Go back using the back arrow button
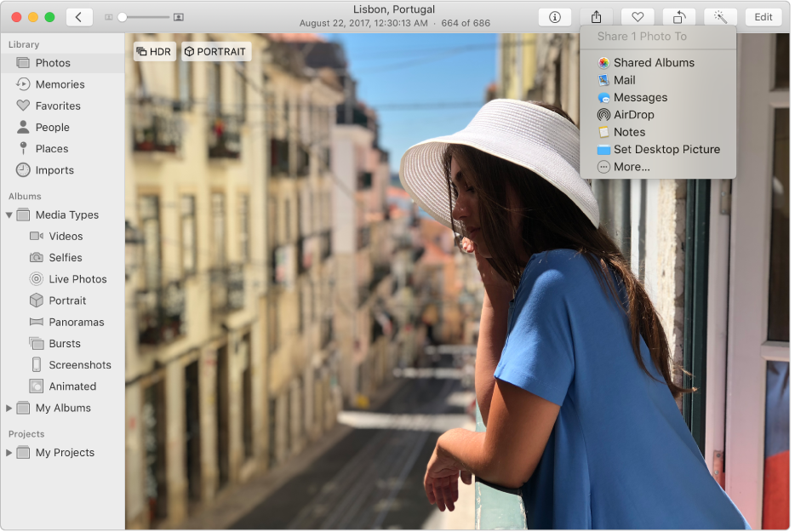Image resolution: width=795 pixels, height=532 pixels. coord(77,16)
